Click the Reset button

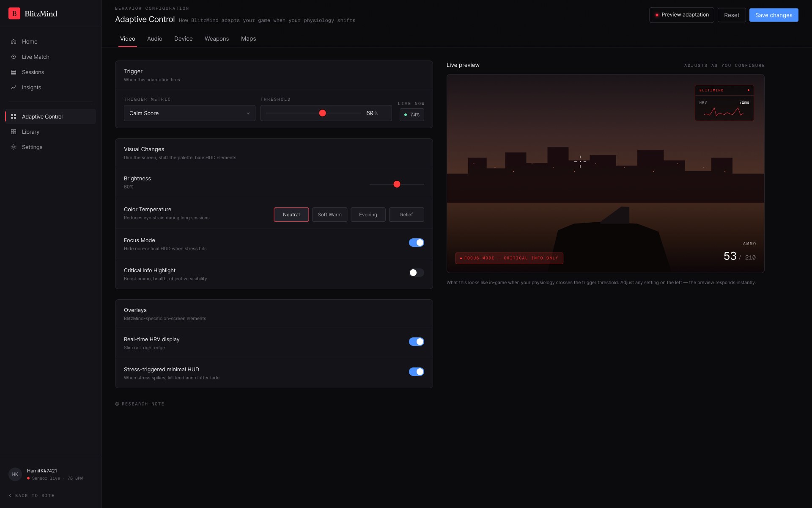pos(732,15)
